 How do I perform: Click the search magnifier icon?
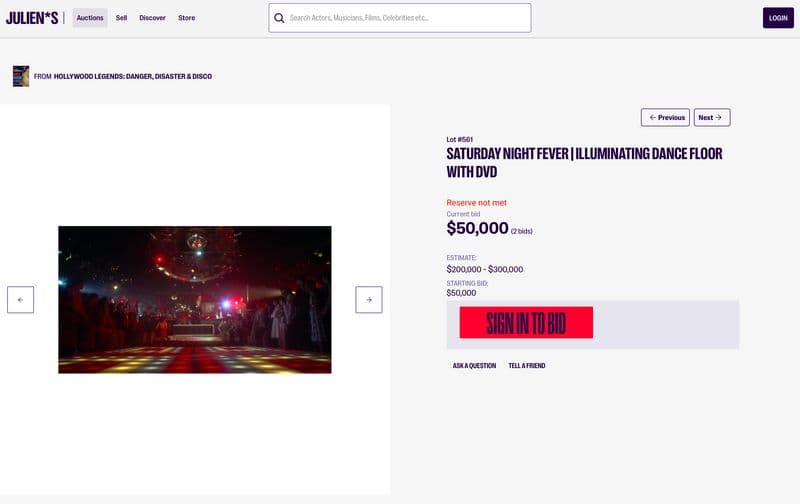(x=279, y=18)
